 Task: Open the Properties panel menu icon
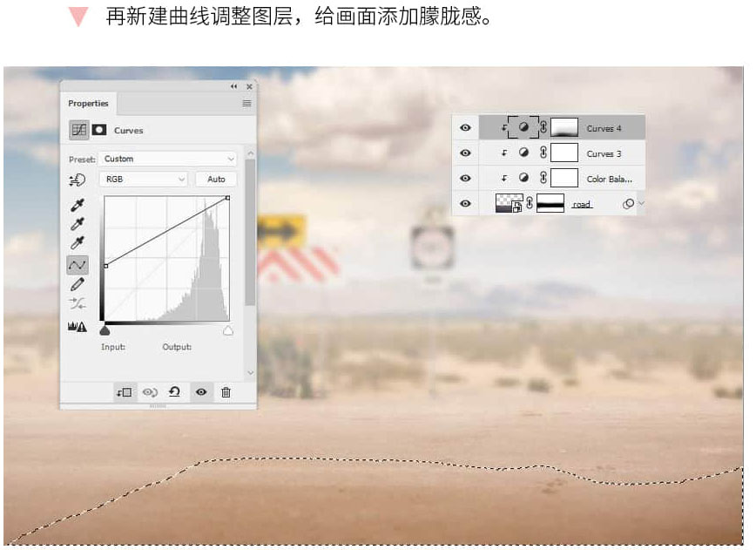246,103
